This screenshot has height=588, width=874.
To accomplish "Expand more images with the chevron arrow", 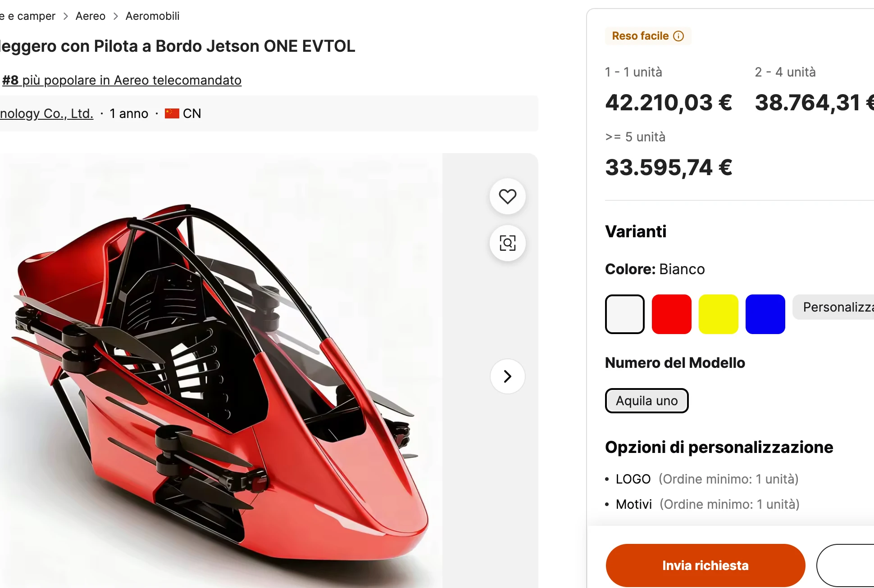I will 507,376.
